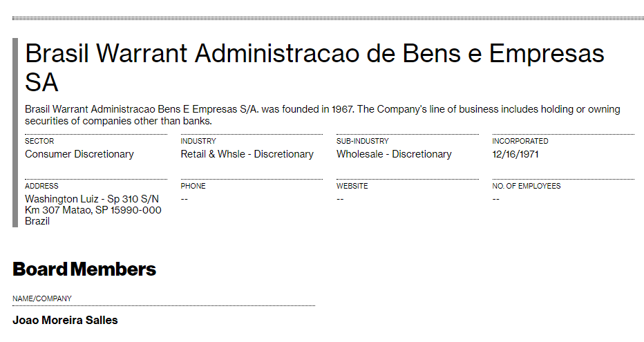Click the company description paragraph
Image resolution: width=644 pixels, height=342 pixels.
pyautogui.click(x=322, y=115)
